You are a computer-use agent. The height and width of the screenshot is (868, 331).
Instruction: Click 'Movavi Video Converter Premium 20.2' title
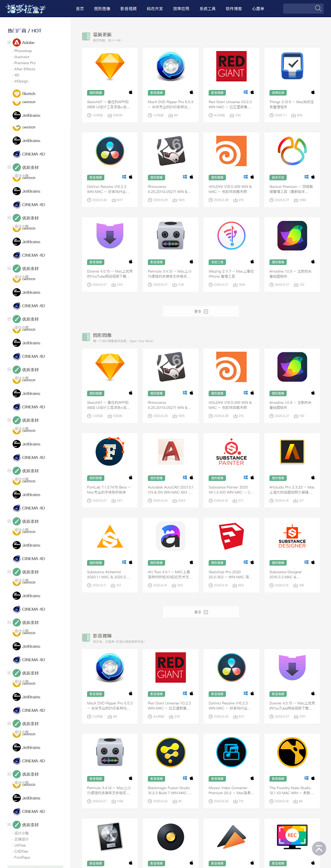231,791
